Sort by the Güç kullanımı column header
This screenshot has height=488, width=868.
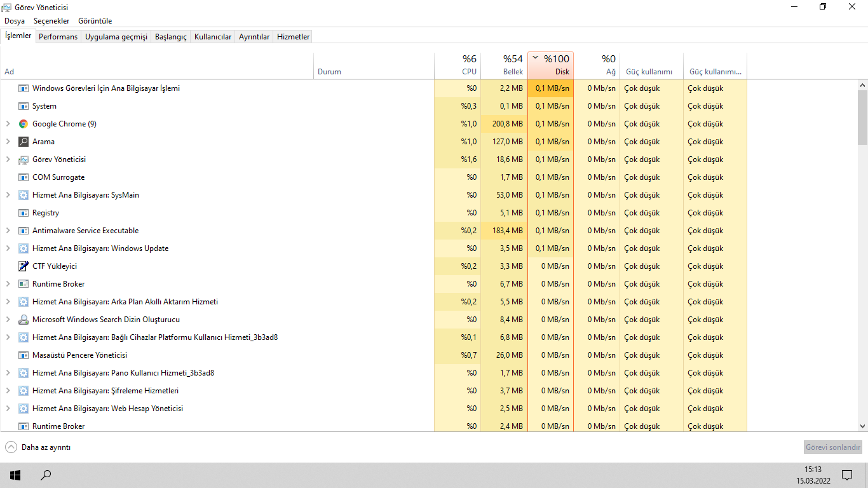pos(651,65)
